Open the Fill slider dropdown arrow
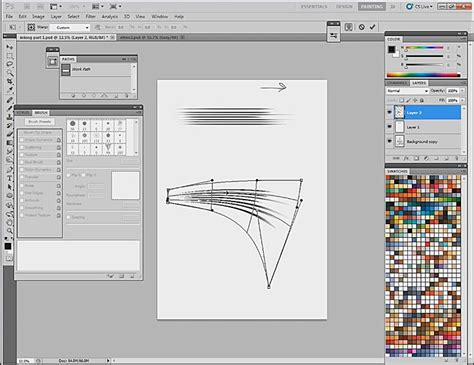The width and height of the screenshot is (474, 365). coord(462,100)
